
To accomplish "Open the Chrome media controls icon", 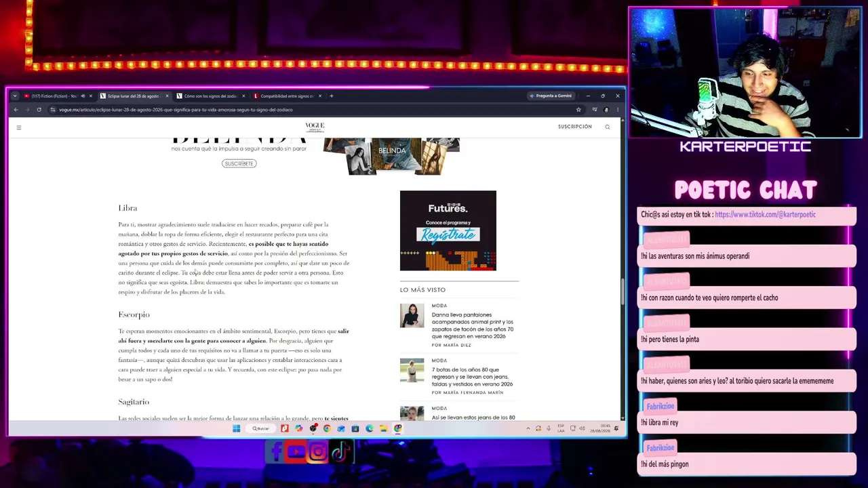I will 595,110.
